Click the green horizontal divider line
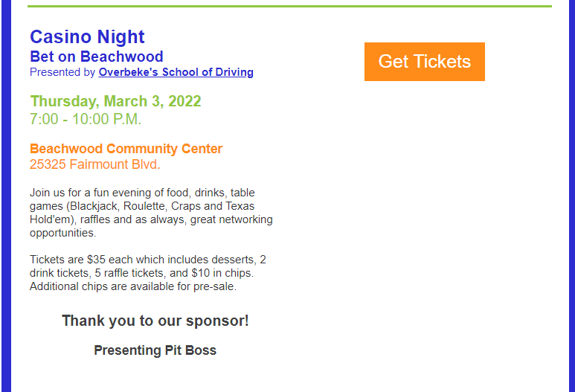Viewport: 575px width, 392px height. 289,6
